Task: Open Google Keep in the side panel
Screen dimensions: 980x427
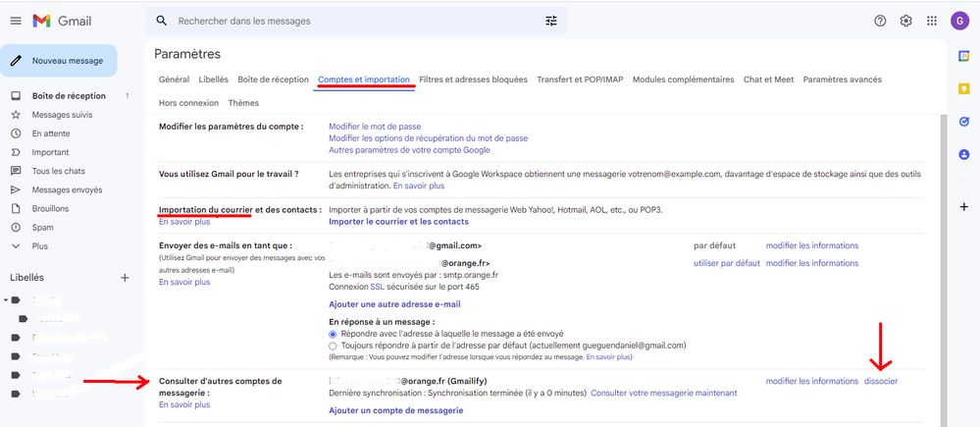Action: (x=963, y=88)
